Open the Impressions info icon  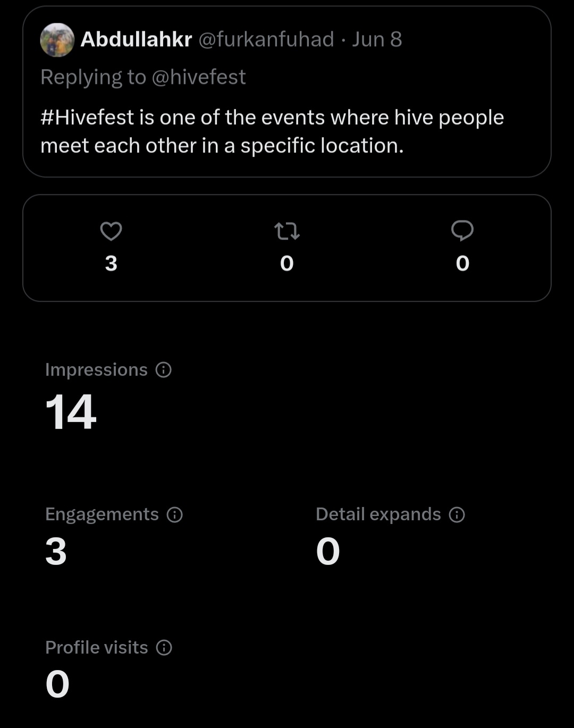tap(164, 370)
